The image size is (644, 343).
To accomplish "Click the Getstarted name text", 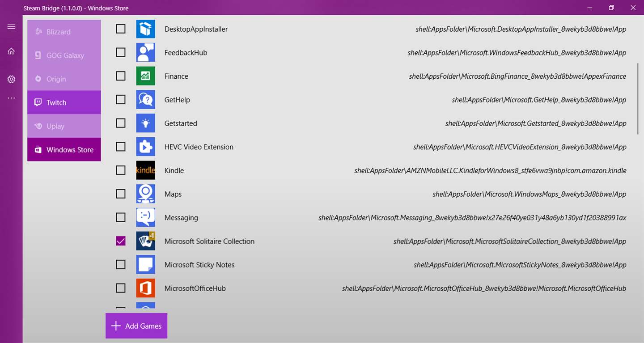I will (x=181, y=123).
